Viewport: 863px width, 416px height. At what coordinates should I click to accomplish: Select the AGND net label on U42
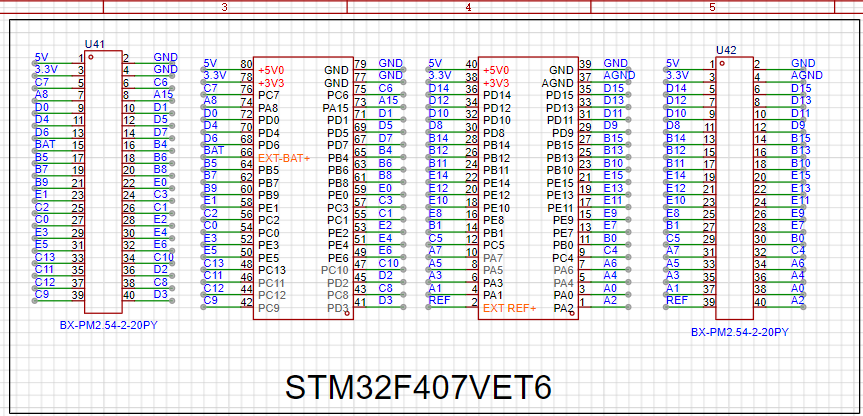pyautogui.click(x=807, y=75)
